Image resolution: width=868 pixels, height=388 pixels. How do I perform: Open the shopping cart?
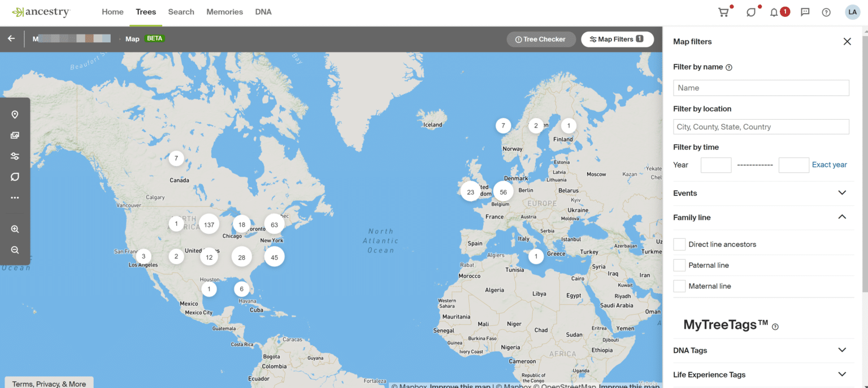tap(724, 11)
